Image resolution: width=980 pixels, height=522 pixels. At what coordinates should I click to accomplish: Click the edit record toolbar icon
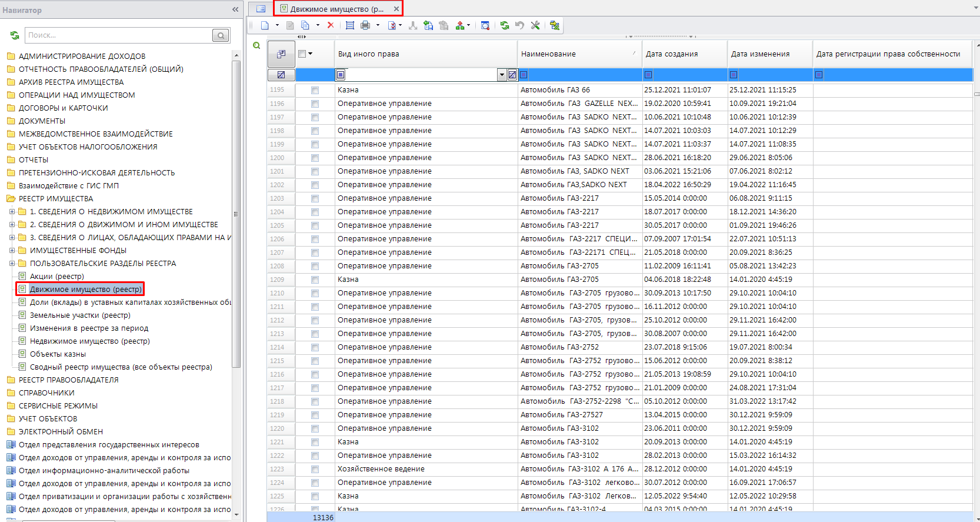coord(290,25)
